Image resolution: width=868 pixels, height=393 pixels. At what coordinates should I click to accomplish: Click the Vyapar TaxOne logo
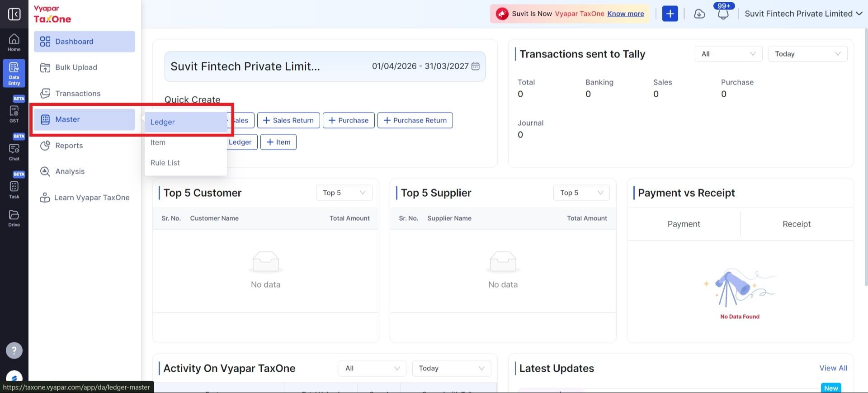coord(52,14)
